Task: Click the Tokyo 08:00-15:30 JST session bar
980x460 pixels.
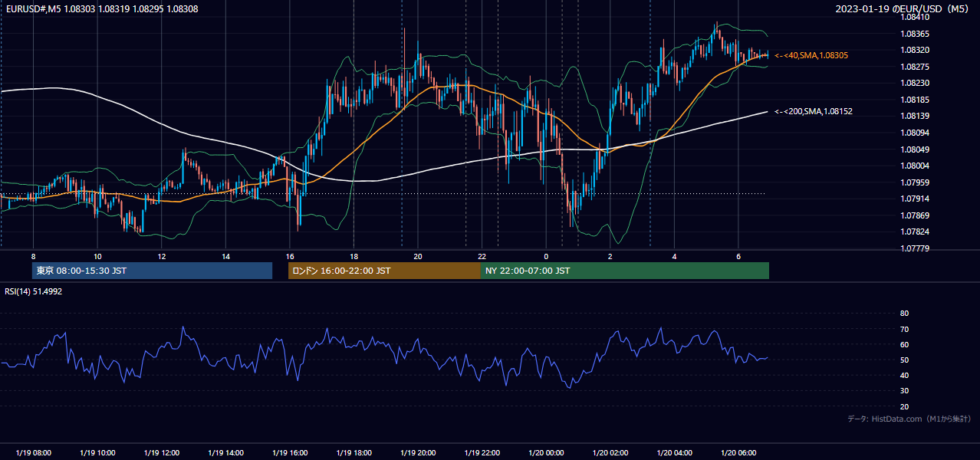Action: pos(152,271)
